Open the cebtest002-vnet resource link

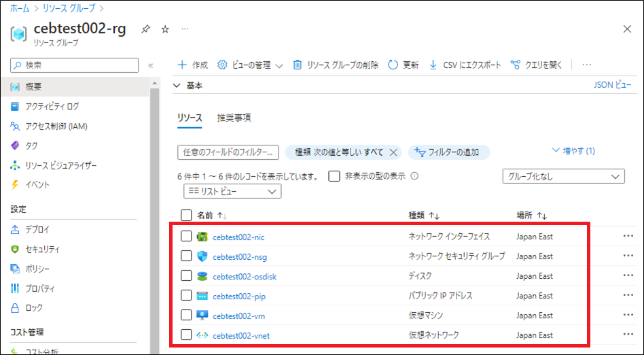point(240,335)
